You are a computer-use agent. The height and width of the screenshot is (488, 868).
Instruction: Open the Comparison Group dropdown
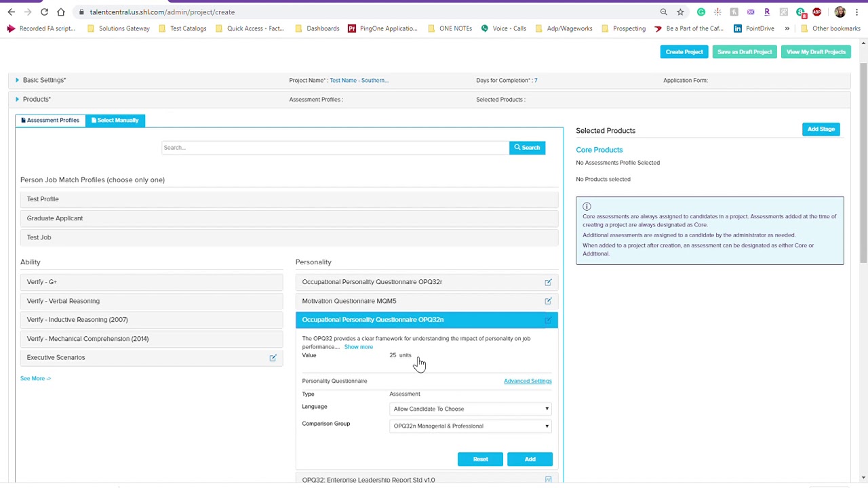[x=471, y=426]
